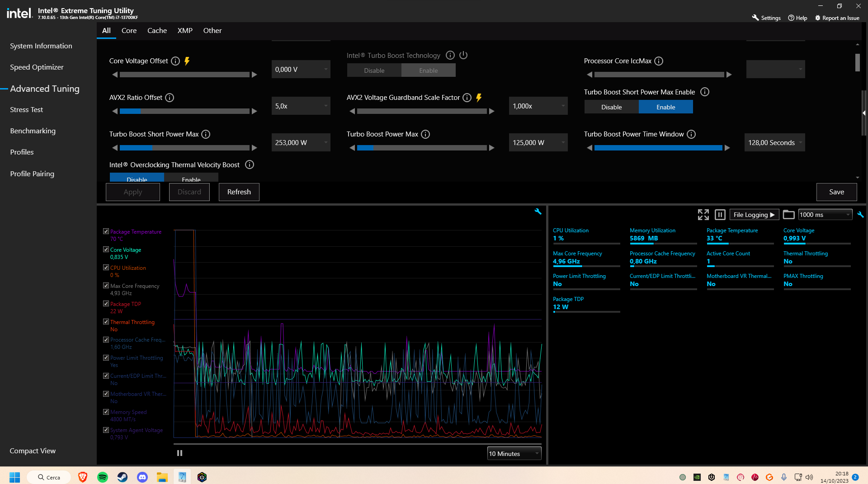The width and height of the screenshot is (868, 484).
Task: Pause the monitor panel updates
Action: pos(720,215)
